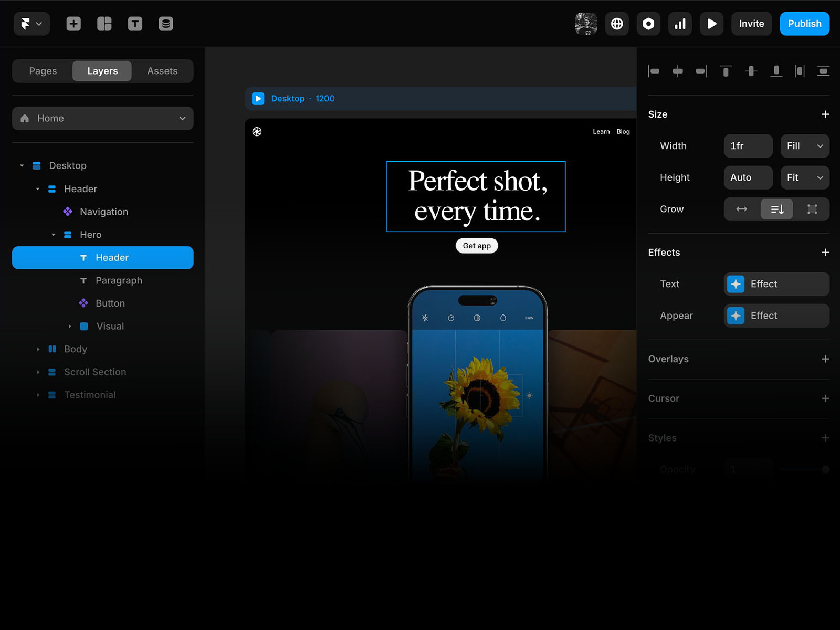Open the Appear Effect setting
The height and width of the screenshot is (630, 840).
point(776,316)
